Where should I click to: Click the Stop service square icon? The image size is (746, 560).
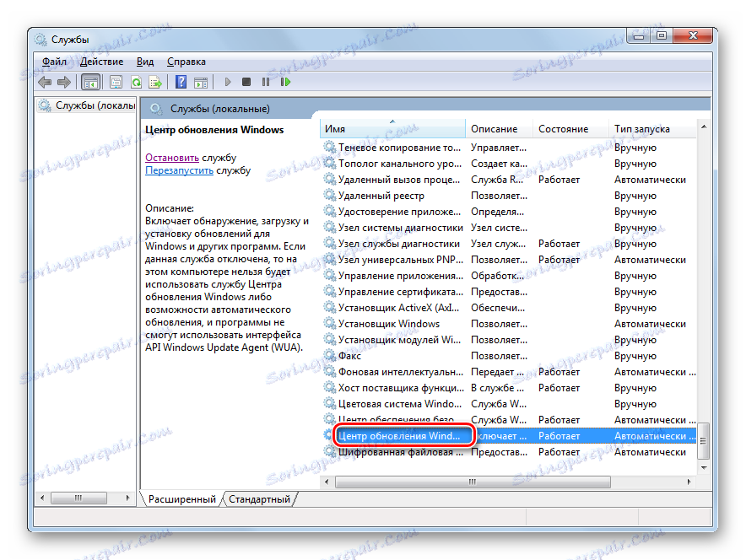(246, 83)
